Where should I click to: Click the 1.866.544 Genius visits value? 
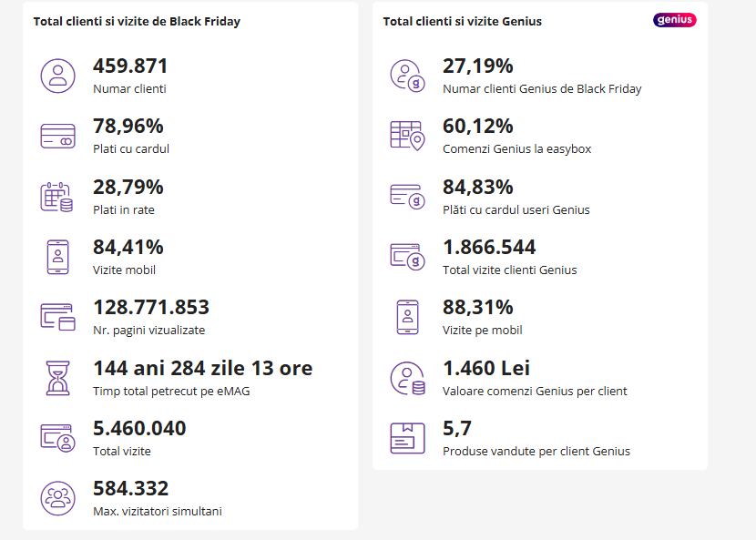489,247
